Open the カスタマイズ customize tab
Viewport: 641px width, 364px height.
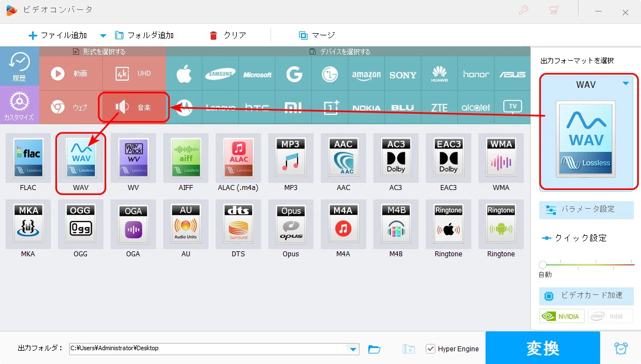pos(19,105)
